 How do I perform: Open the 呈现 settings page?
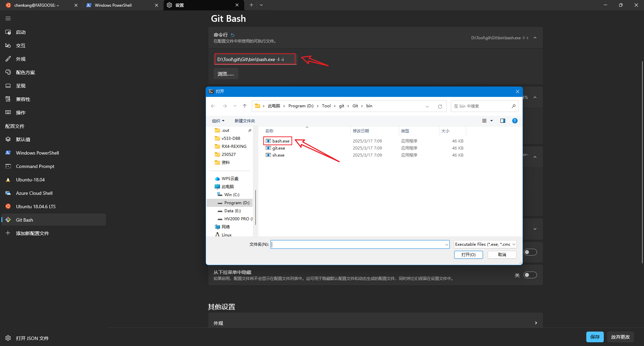tap(54, 86)
